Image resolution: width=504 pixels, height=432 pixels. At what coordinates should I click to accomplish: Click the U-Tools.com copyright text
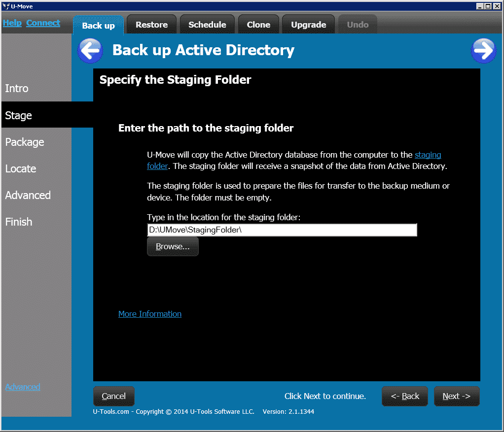pos(174,411)
